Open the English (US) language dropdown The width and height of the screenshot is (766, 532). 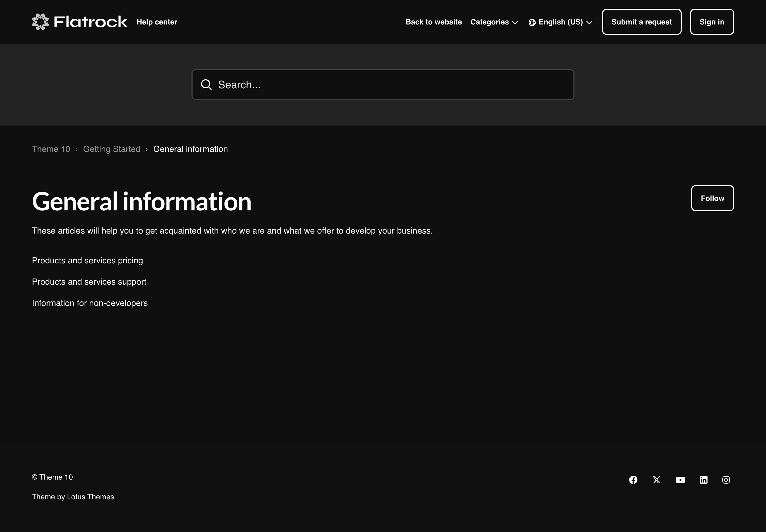[x=561, y=22]
